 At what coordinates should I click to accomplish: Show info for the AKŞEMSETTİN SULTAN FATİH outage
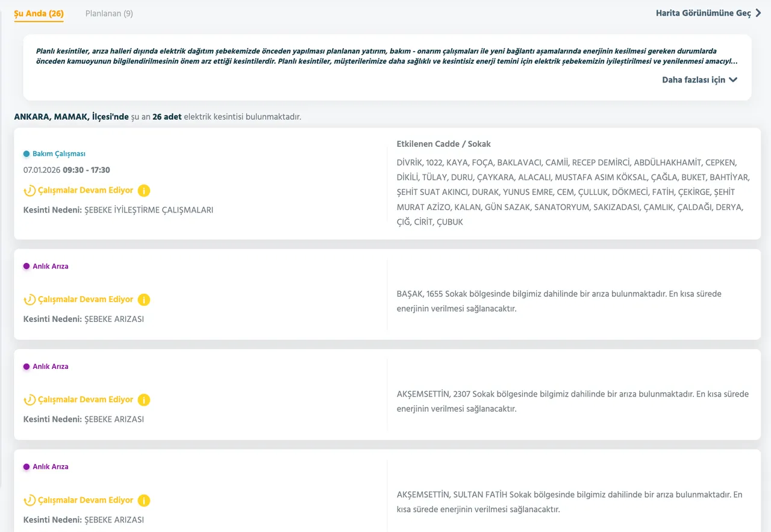pos(143,501)
